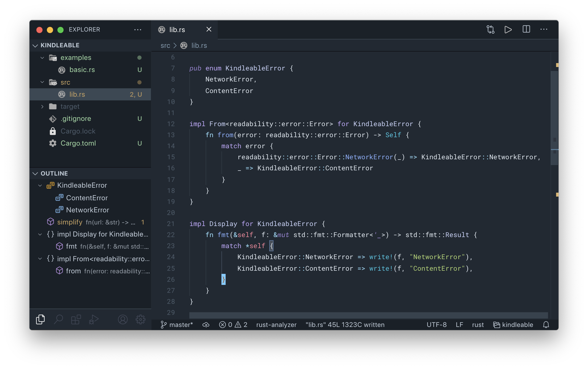Split the editor with the split icon

tap(526, 29)
